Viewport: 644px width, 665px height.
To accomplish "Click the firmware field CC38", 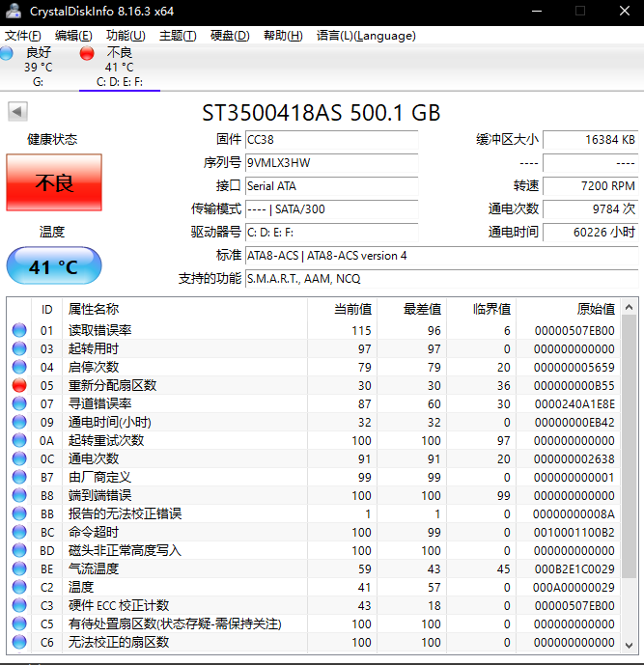I will tap(331, 140).
